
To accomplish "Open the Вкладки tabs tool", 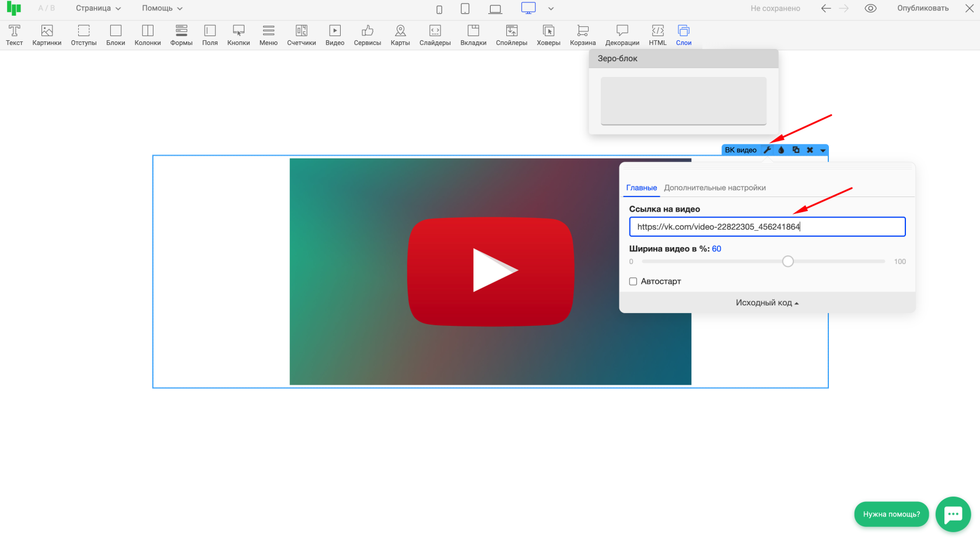I will click(x=473, y=35).
